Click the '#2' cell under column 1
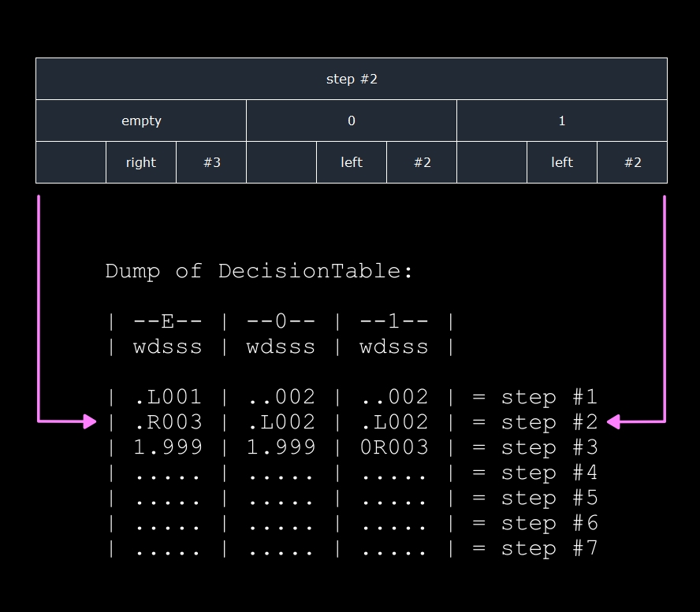 pyautogui.click(x=632, y=162)
